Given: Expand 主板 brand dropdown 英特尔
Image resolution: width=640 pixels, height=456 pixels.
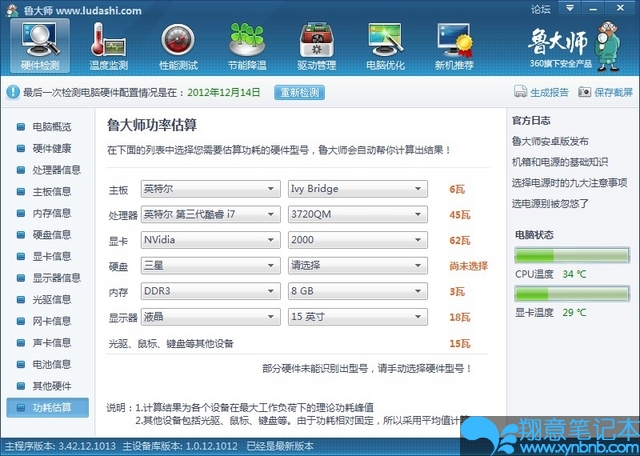Looking at the screenshot, I should tap(211, 189).
